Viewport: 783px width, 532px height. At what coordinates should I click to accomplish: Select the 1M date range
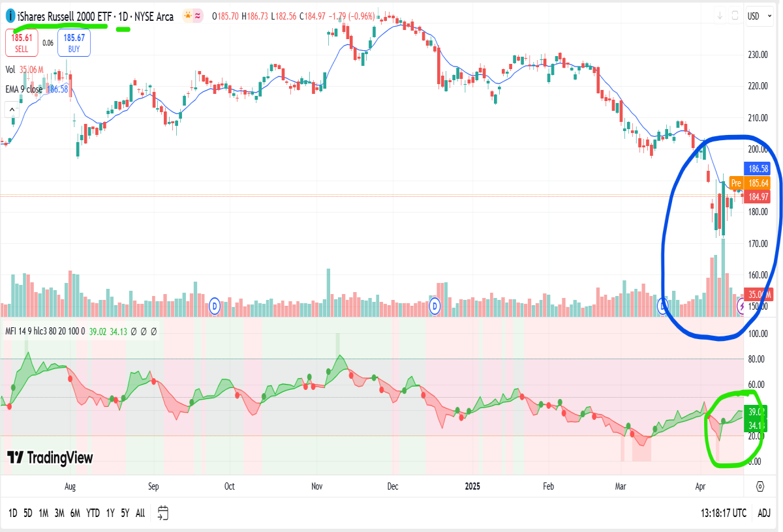click(x=44, y=513)
